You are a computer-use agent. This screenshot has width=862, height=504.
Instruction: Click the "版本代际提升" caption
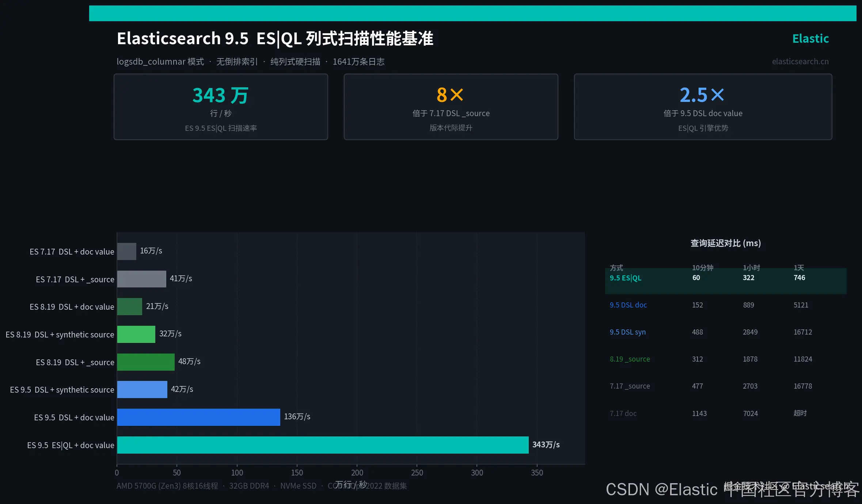451,128
